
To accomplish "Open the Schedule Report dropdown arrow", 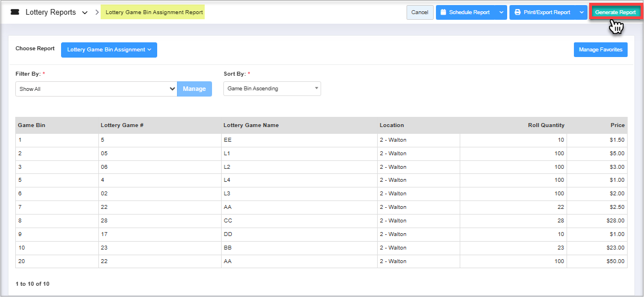I will tap(501, 12).
